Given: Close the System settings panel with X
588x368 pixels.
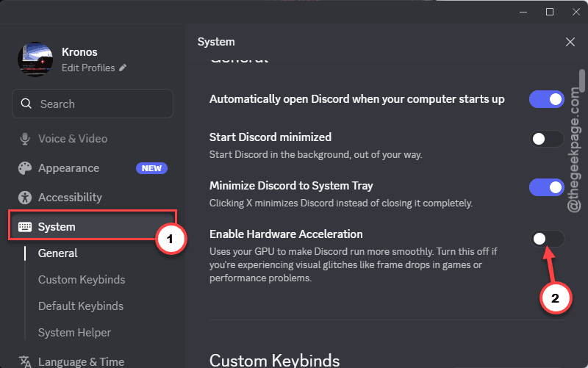Looking at the screenshot, I should point(570,42).
